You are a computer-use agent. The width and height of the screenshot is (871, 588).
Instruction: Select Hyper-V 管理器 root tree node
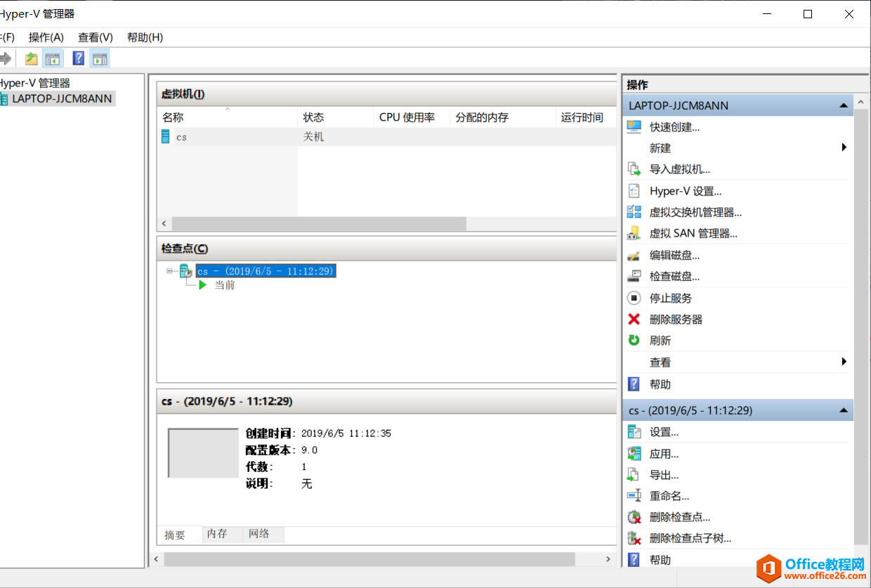point(35,83)
